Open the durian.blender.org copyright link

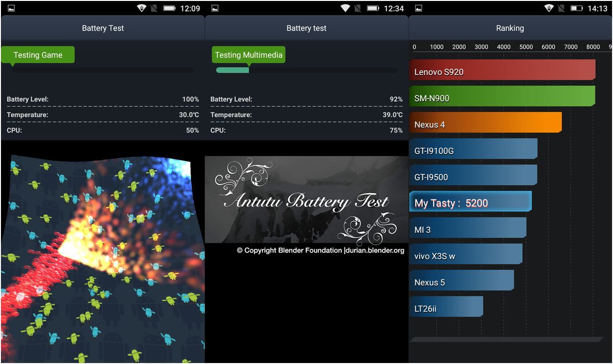click(374, 250)
